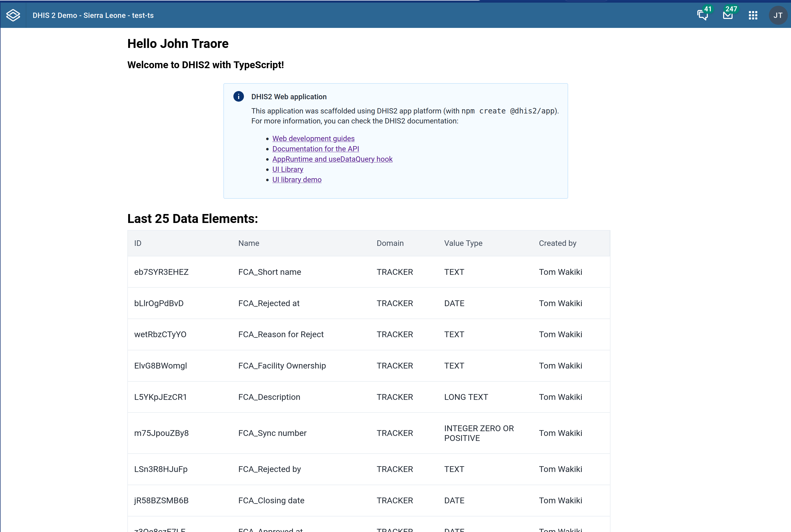The height and width of the screenshot is (532, 791).
Task: Click the blue info icon in notice box
Action: click(238, 96)
